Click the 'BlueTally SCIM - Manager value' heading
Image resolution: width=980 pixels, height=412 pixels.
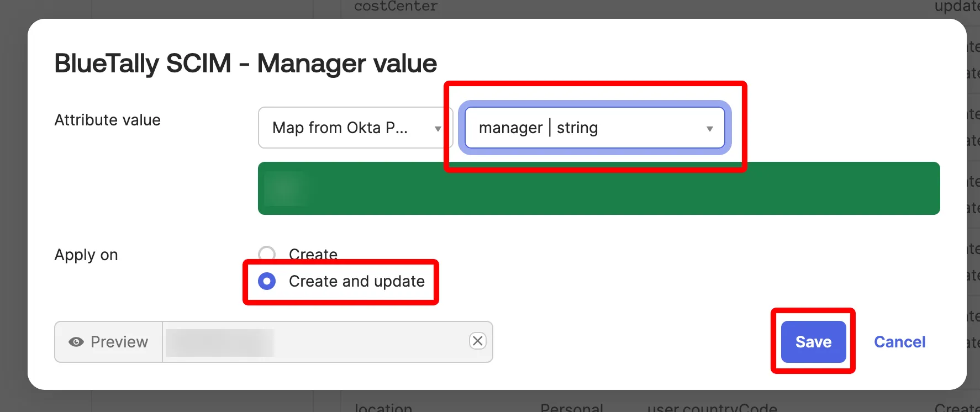(245, 63)
